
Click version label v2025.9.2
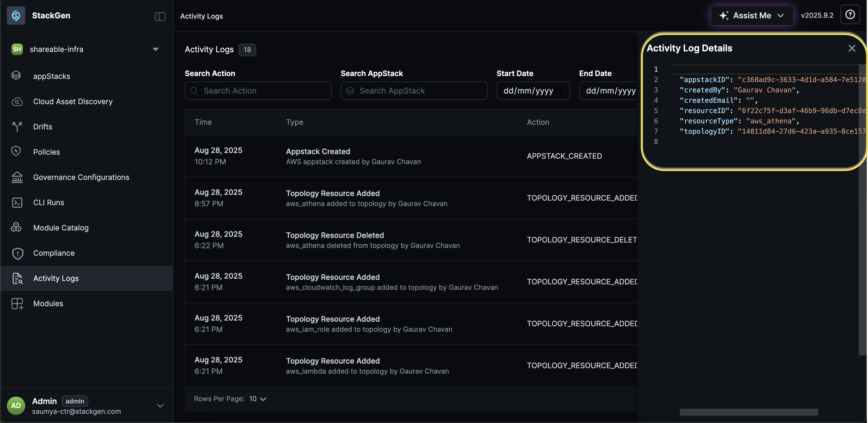click(817, 15)
